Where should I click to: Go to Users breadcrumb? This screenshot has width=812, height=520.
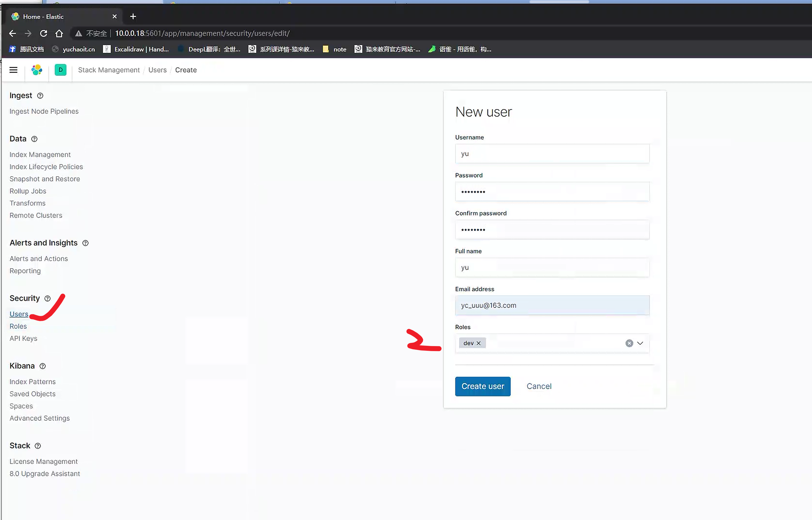[157, 70]
